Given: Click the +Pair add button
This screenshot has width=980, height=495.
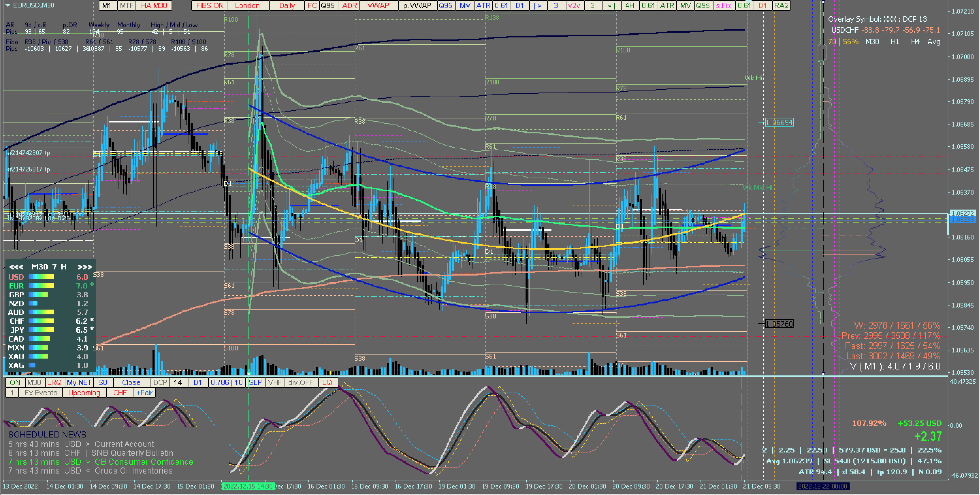Looking at the screenshot, I should pos(144,393).
